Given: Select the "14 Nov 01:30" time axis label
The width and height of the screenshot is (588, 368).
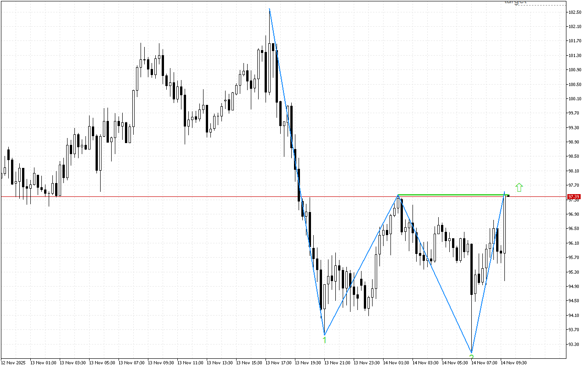Looking at the screenshot, I should tap(396, 362).
